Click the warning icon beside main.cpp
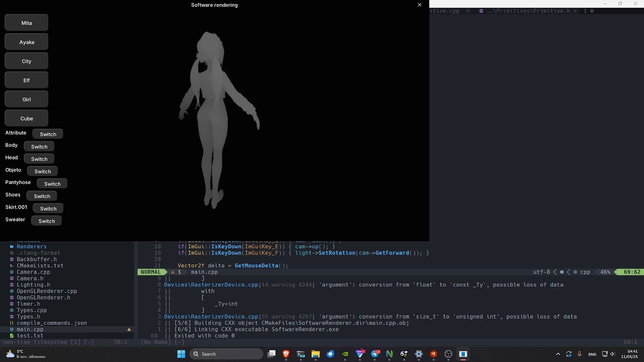644x362 pixels. 129,329
